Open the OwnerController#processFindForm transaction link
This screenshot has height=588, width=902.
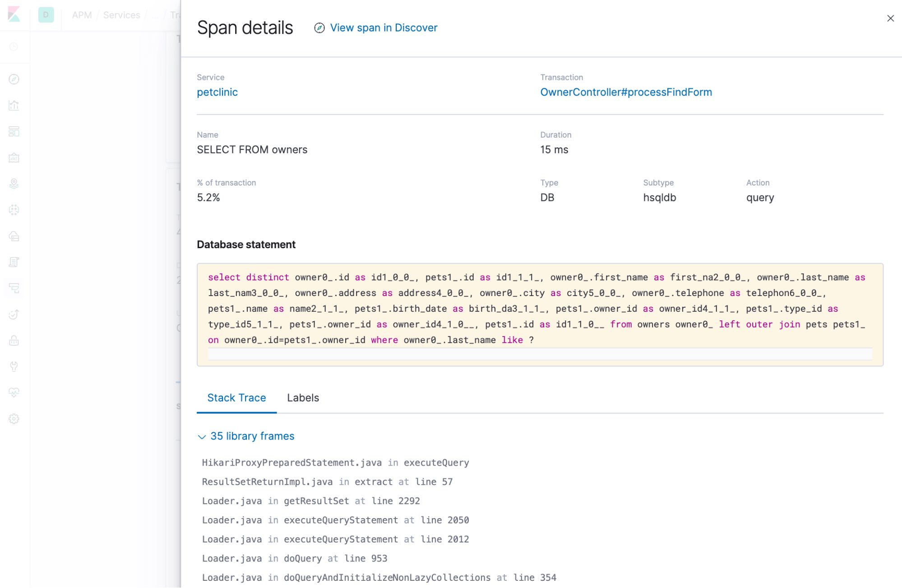pyautogui.click(x=626, y=92)
